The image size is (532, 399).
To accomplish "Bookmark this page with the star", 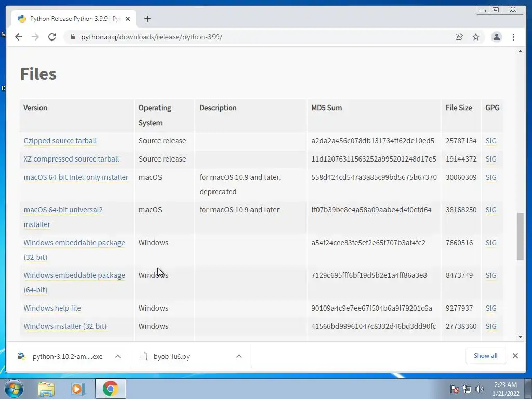I will (476, 37).
